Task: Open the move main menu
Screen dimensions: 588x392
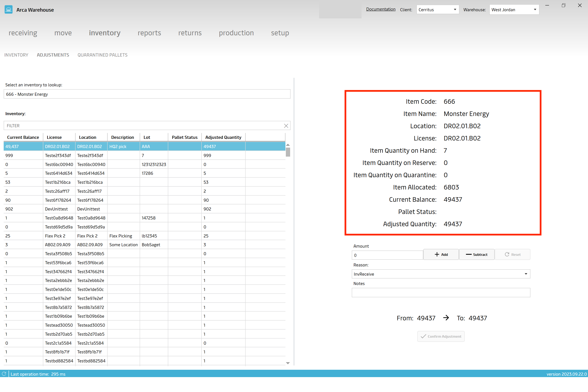Action: pyautogui.click(x=63, y=33)
